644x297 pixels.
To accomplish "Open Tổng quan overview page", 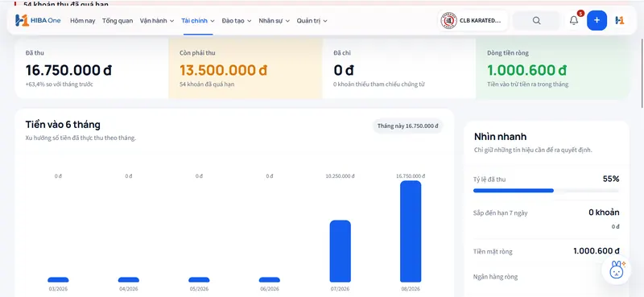I will [x=118, y=21].
